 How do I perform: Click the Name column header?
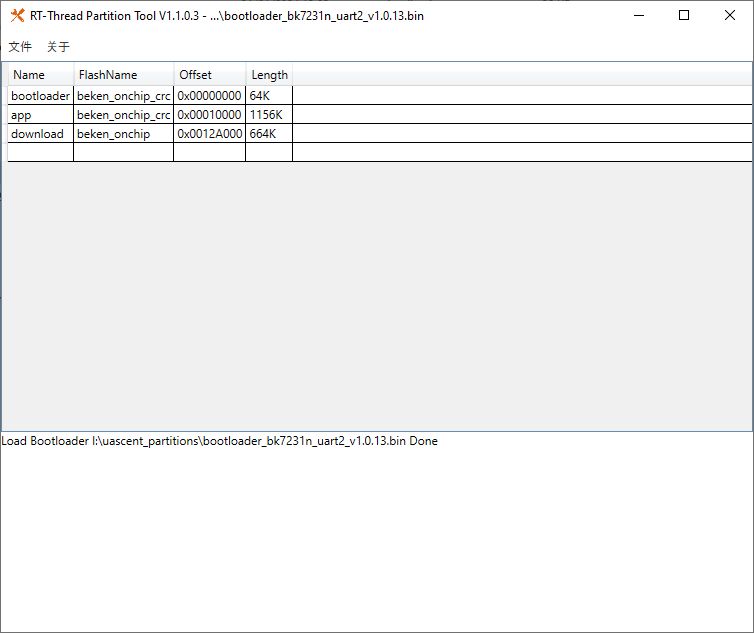(x=40, y=75)
